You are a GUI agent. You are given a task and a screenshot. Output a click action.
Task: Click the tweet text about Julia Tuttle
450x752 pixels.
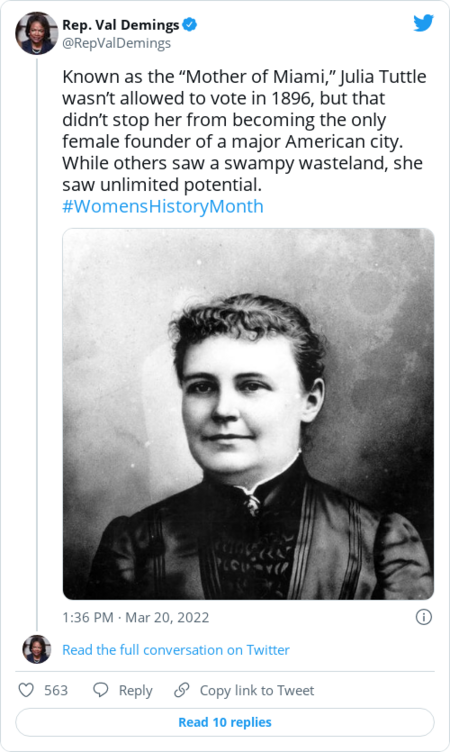[x=244, y=130]
